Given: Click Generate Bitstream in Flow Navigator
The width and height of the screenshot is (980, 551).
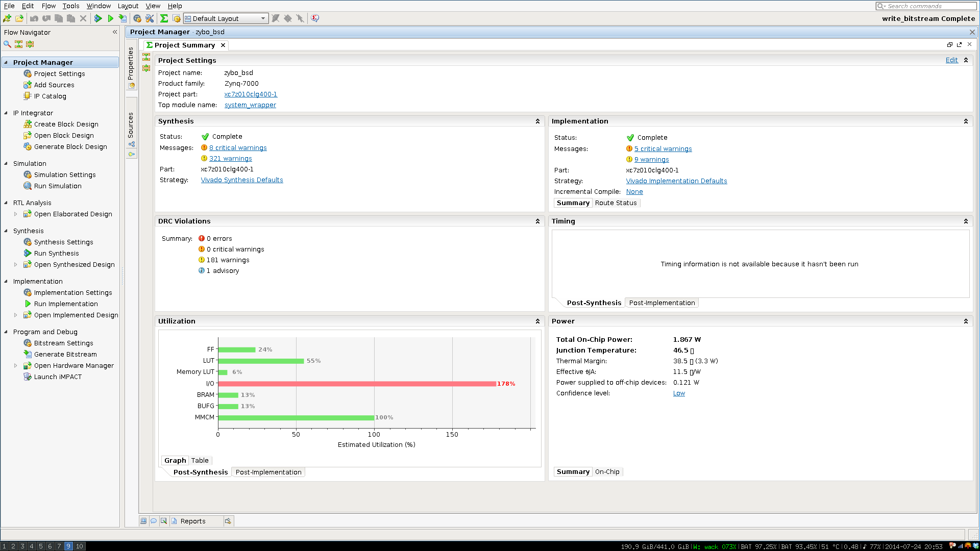Looking at the screenshot, I should click(65, 355).
